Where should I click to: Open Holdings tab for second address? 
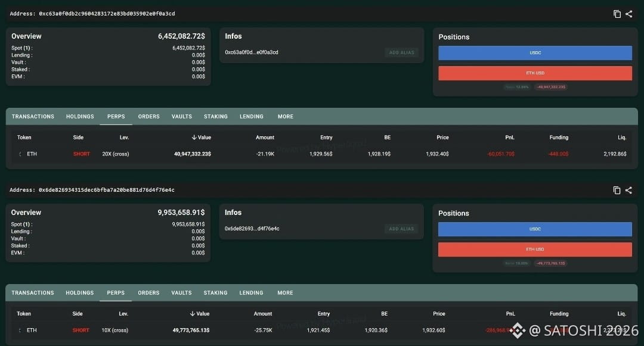click(x=80, y=293)
